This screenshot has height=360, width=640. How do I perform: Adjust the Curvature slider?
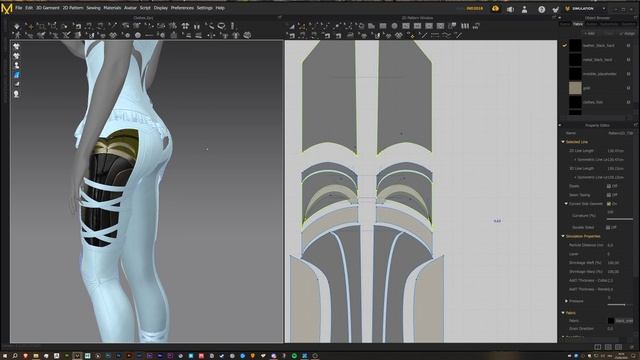click(x=620, y=219)
